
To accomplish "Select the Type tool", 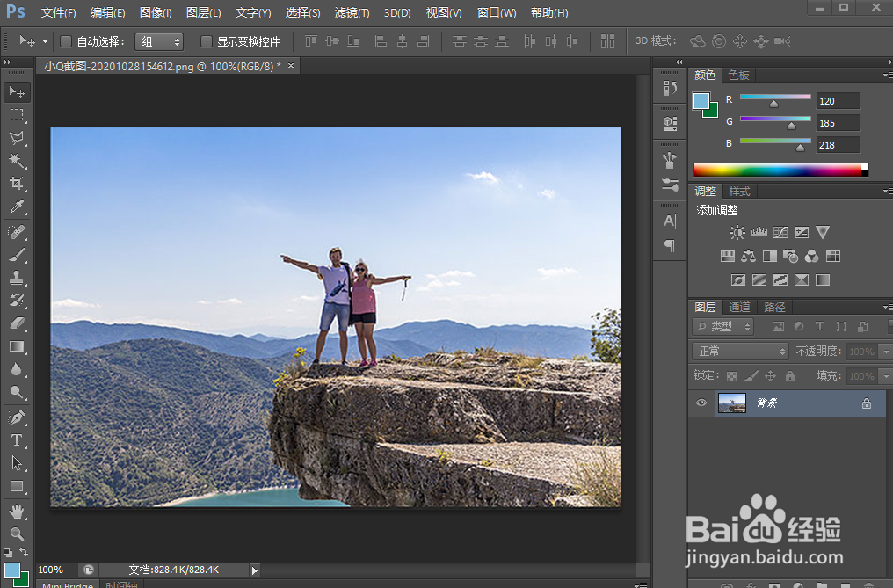I will tap(17, 440).
